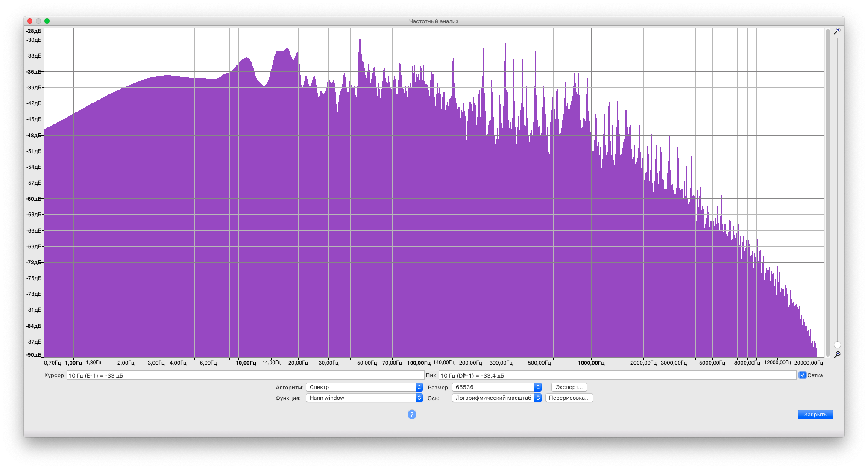The width and height of the screenshot is (868, 469).
Task: Click into the Курсор readout field
Action: [x=245, y=375]
